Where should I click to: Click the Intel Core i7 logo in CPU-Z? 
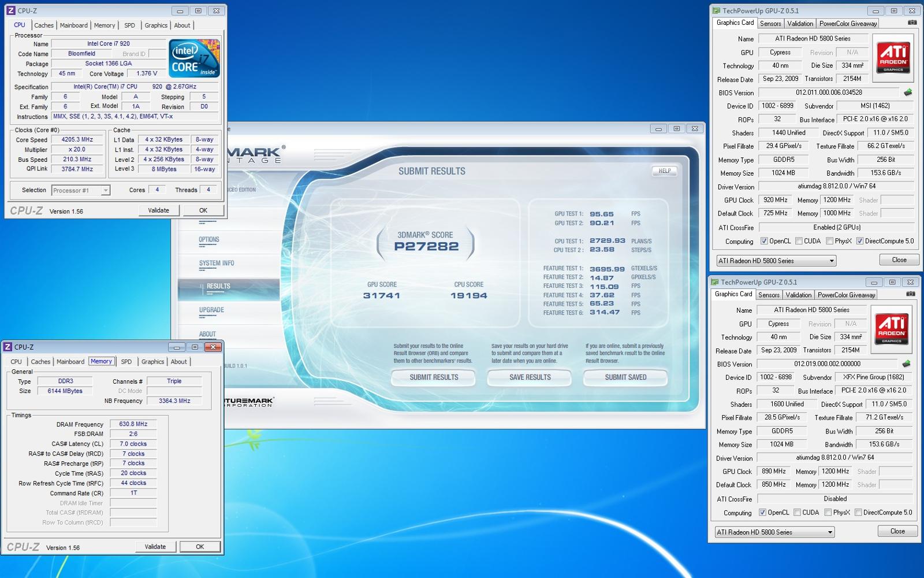194,58
